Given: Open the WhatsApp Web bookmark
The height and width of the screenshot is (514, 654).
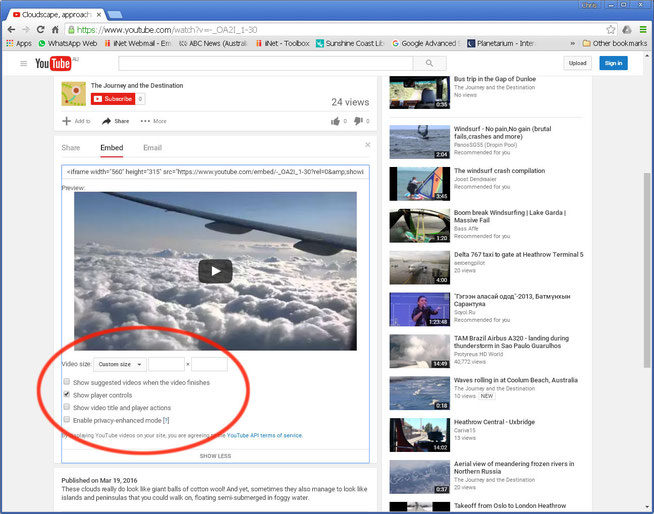Looking at the screenshot, I should [68, 43].
